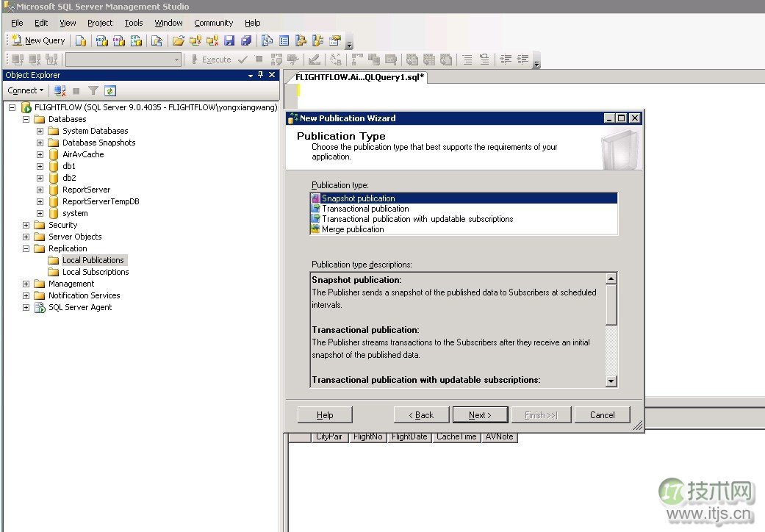Open SQL editor toolbar options overflow arrow
Screen dimensions: 765x532
click(x=536, y=62)
